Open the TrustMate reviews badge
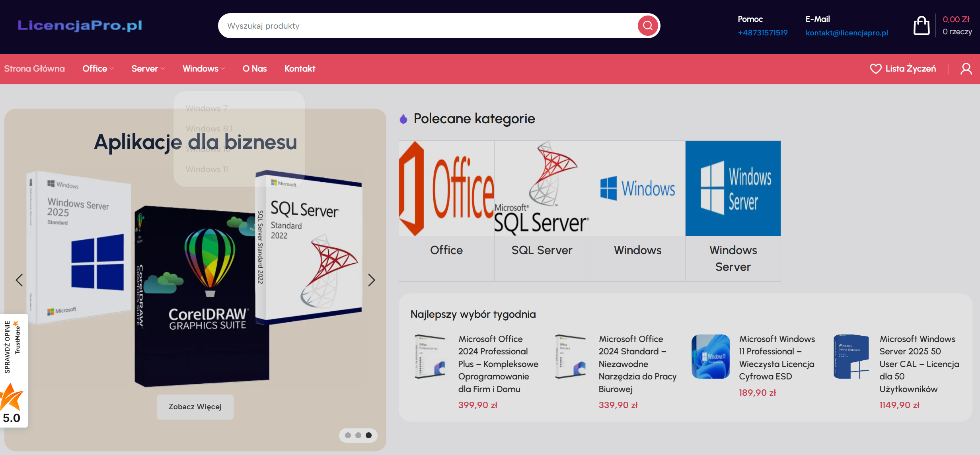This screenshot has height=455, width=980. click(13, 370)
